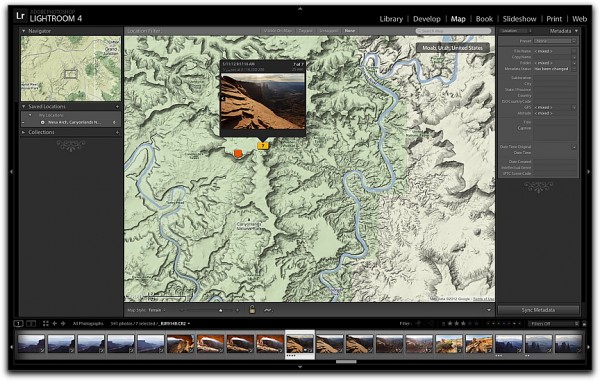Click Sync Metadata button

(538, 310)
